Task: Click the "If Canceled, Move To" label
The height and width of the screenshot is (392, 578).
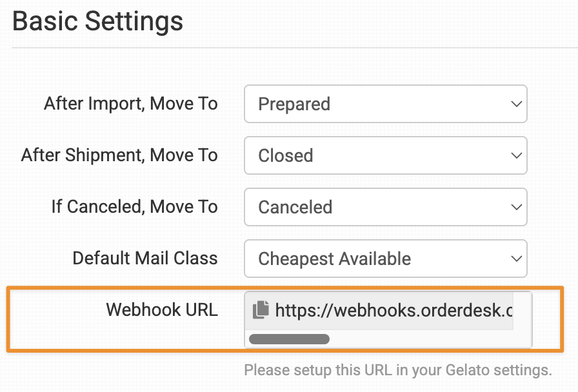Action: (135, 207)
